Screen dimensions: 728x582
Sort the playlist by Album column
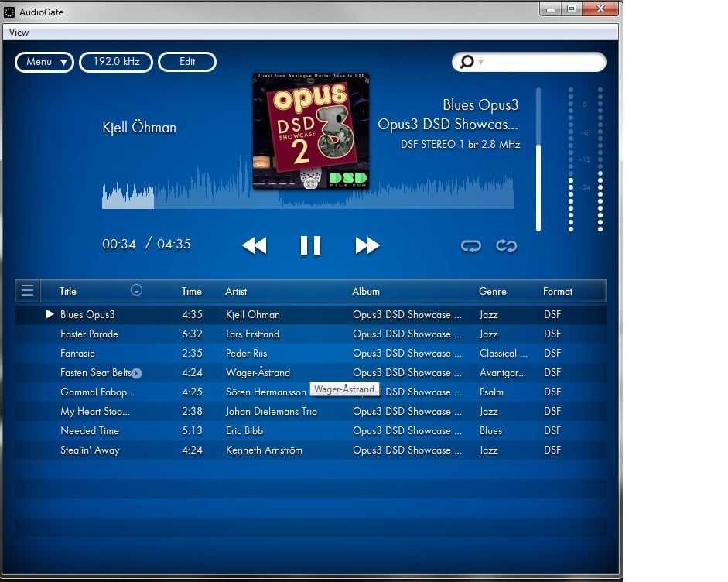click(366, 291)
